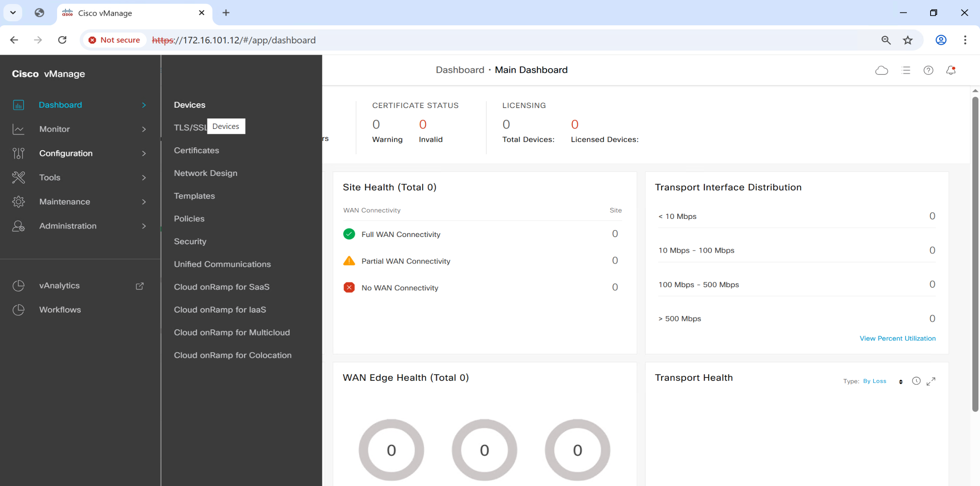The height and width of the screenshot is (486, 980).
Task: Bookmark this page with the star icon
Action: point(908,40)
